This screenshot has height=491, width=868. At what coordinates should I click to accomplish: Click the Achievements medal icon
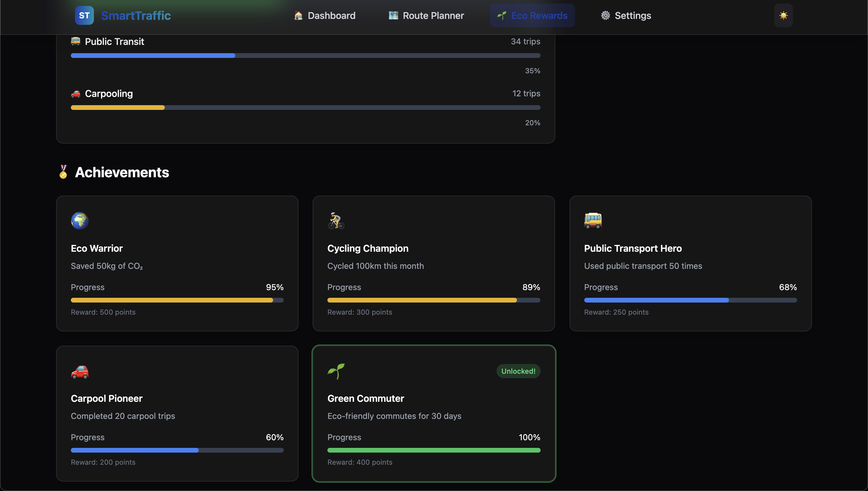tap(63, 172)
